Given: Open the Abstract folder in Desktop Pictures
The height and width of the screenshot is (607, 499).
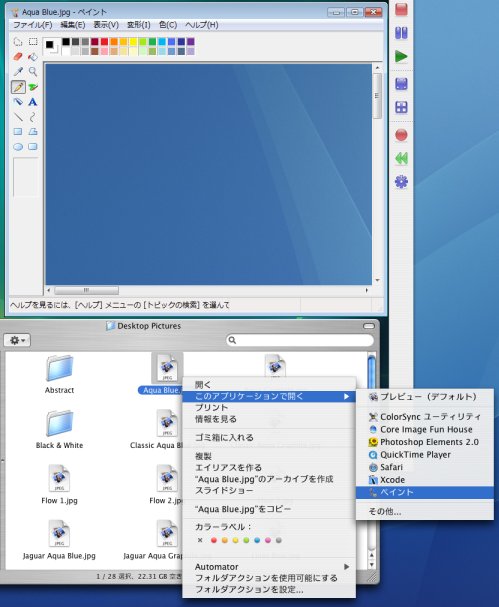Looking at the screenshot, I should (x=59, y=369).
